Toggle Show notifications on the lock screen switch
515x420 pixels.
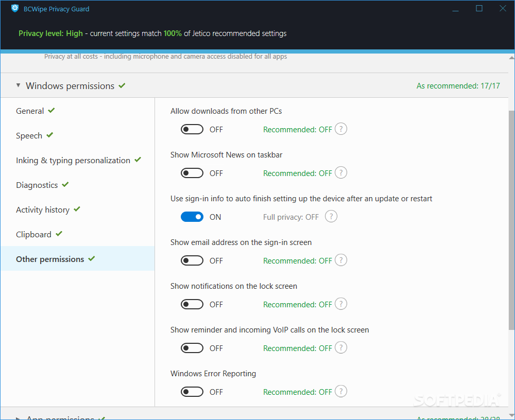click(192, 304)
